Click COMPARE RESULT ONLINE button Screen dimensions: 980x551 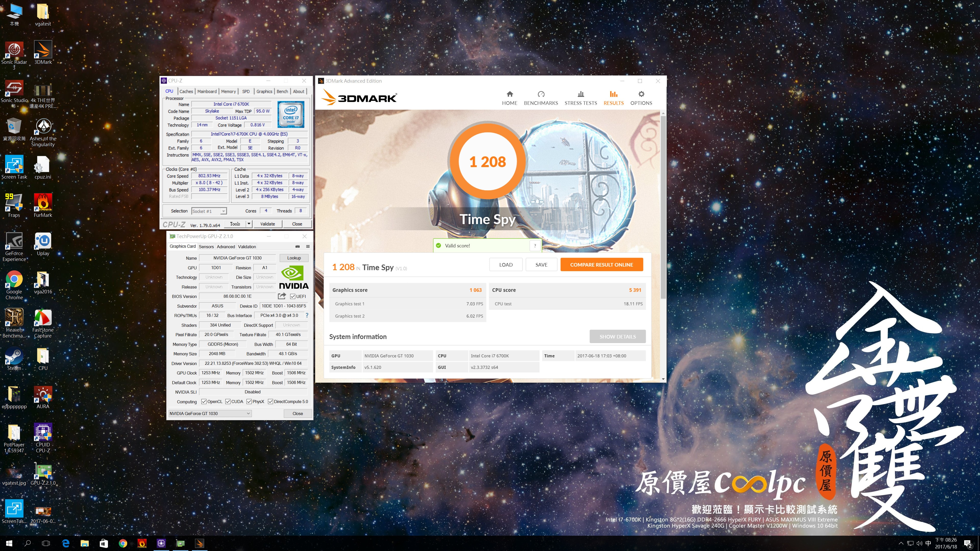coord(602,265)
